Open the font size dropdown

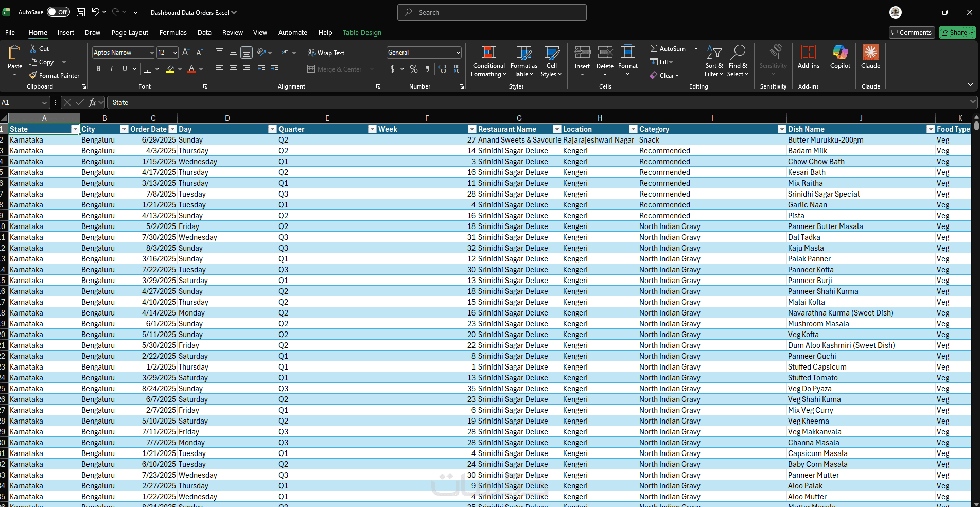click(175, 53)
